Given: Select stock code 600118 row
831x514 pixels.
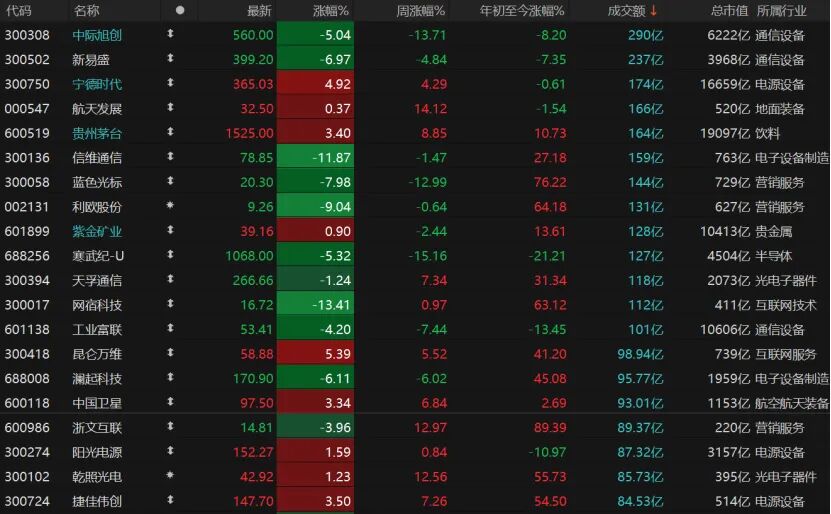Looking at the screenshot, I should 21,403.
